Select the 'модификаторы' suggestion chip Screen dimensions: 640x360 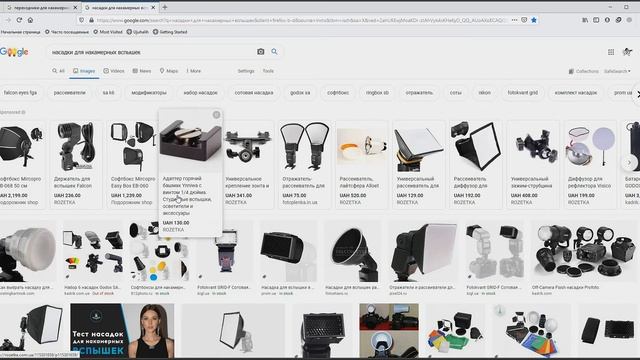[149, 93]
